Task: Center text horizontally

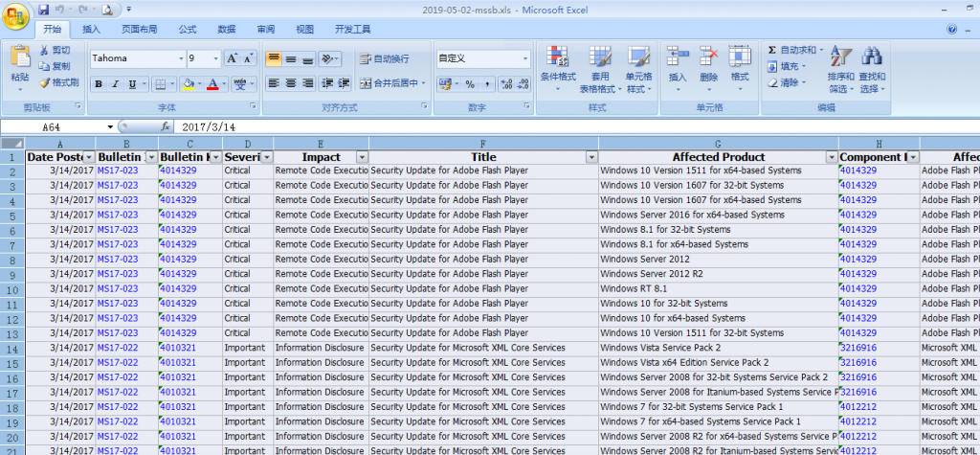Action: 291,82
